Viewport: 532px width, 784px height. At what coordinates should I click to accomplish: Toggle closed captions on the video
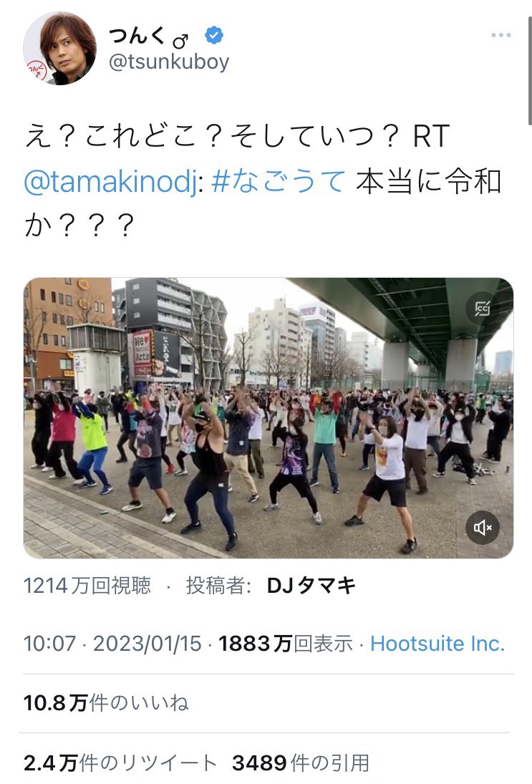coord(483,309)
